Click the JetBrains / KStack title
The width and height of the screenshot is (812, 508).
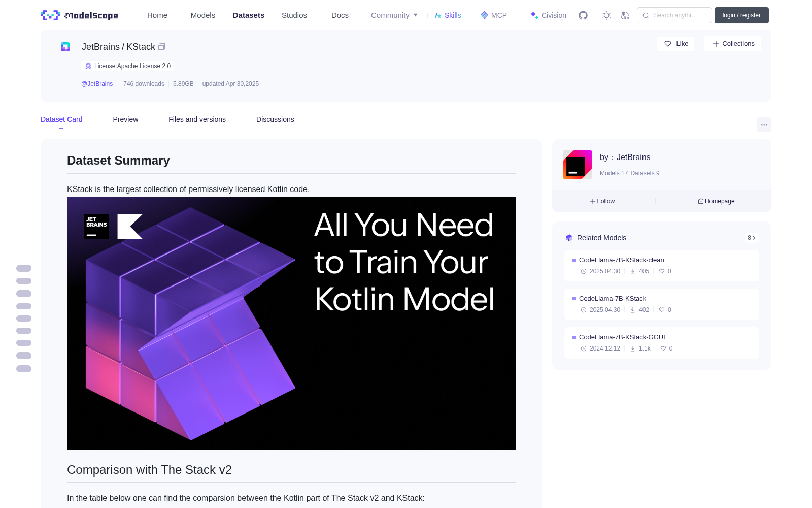coord(118,47)
